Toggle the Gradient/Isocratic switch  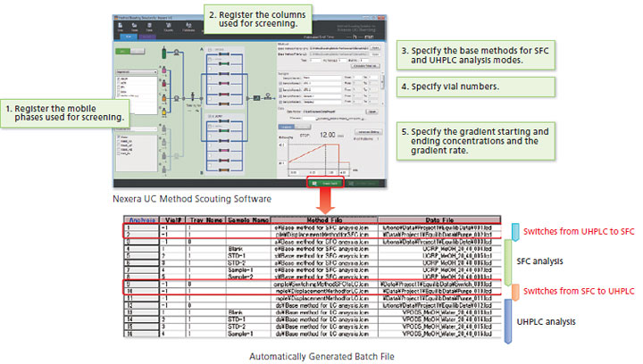click(x=295, y=127)
